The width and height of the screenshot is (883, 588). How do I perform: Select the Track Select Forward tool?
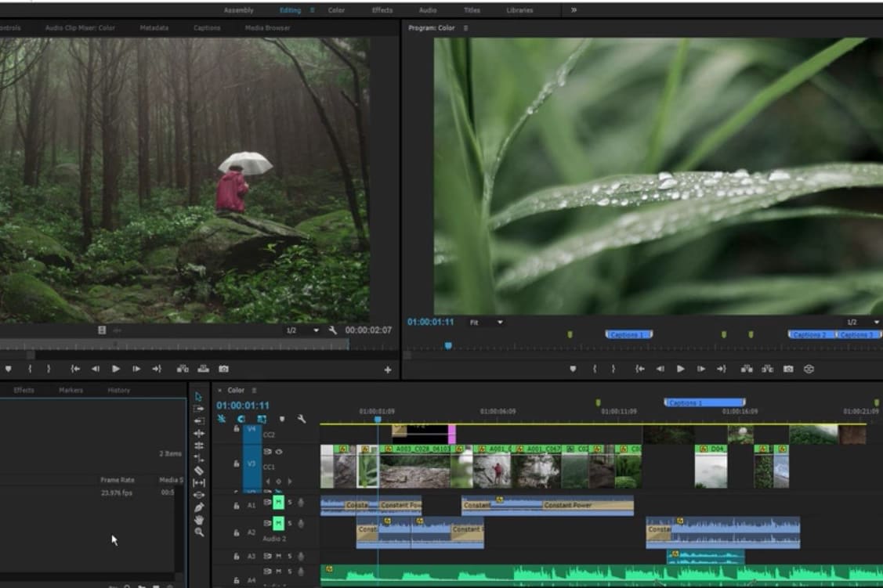tap(199, 409)
